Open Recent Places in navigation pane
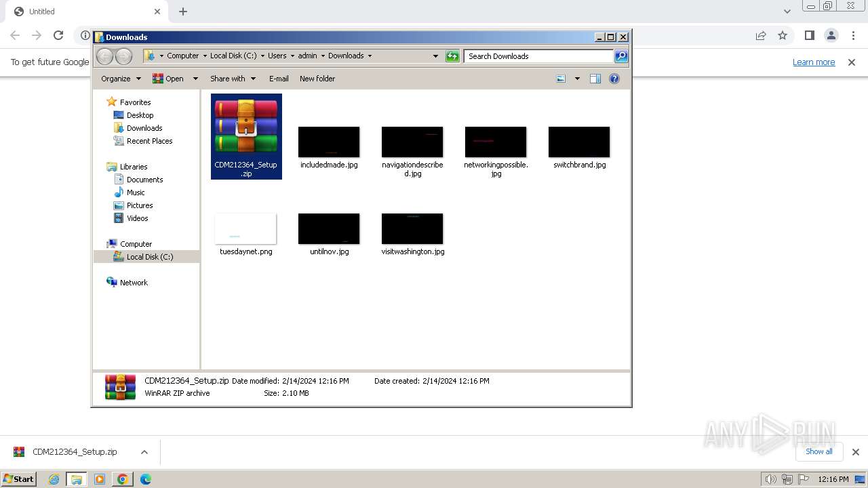868x488 pixels. click(x=149, y=141)
